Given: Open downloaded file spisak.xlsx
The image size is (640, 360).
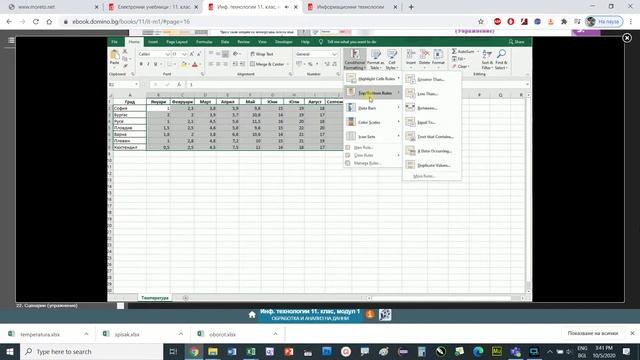Looking at the screenshot, I should coord(127,334).
